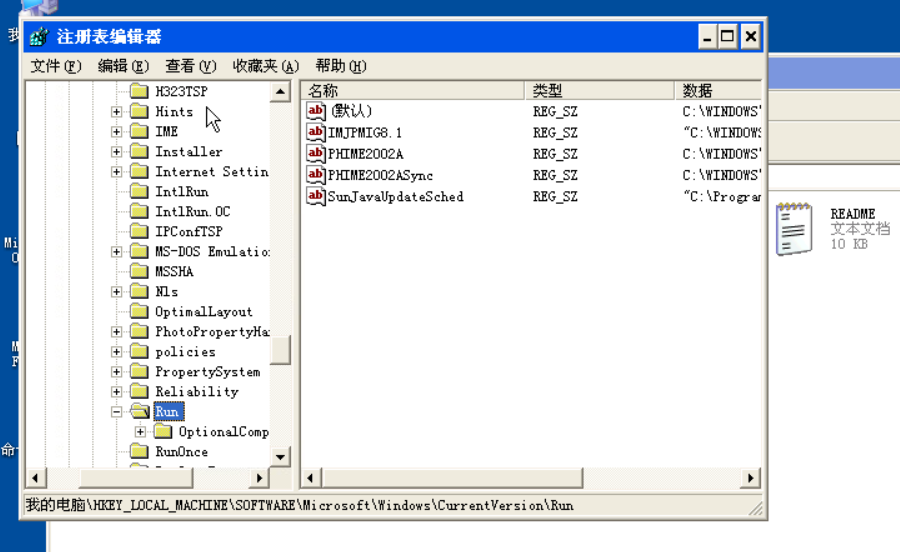Click the tree pane scroll-down arrow

point(280,457)
